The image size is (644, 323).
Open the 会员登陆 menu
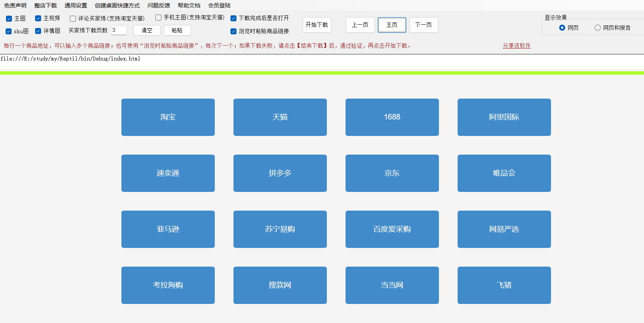click(219, 6)
